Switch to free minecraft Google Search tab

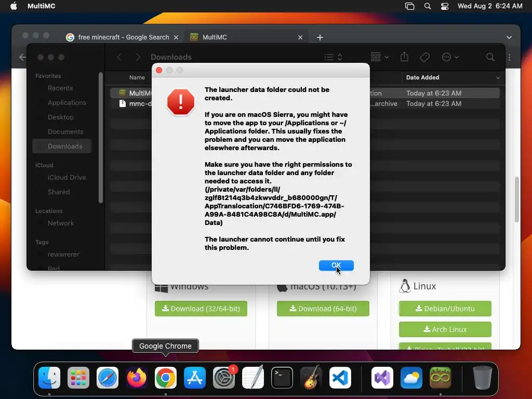click(123, 37)
